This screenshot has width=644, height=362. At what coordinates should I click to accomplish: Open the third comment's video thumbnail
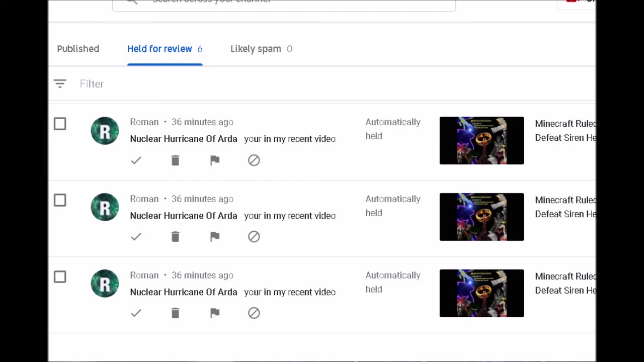481,293
